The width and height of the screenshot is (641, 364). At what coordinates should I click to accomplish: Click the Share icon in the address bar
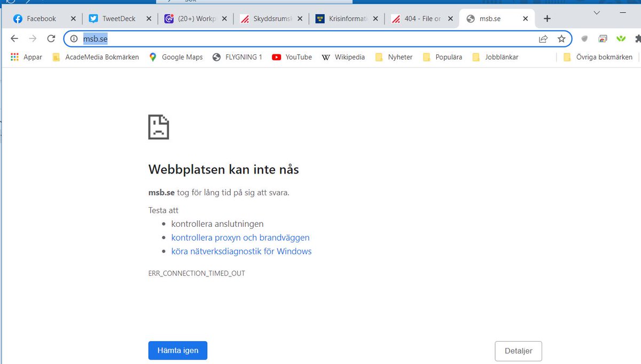pyautogui.click(x=543, y=38)
